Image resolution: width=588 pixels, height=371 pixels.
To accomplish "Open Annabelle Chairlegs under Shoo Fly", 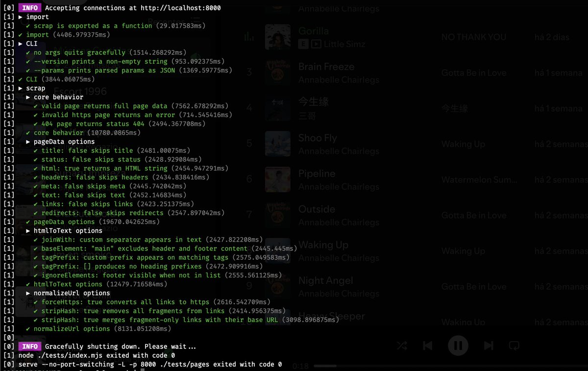I will click(x=339, y=151).
